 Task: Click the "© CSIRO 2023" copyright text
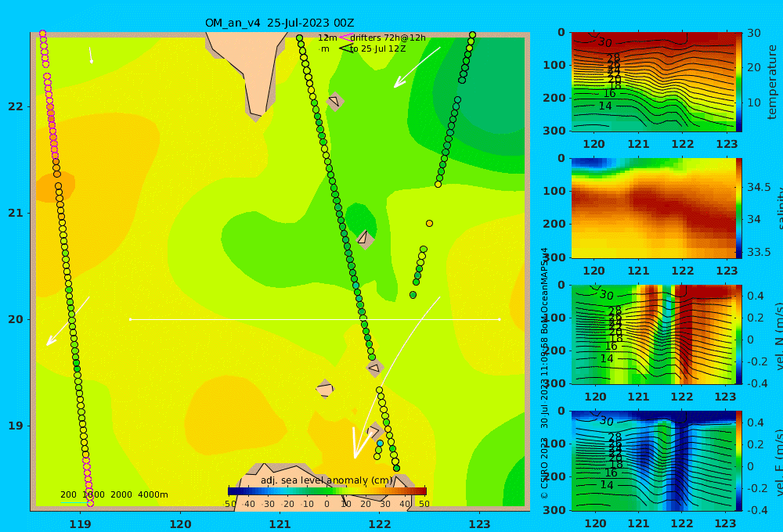pos(544,468)
